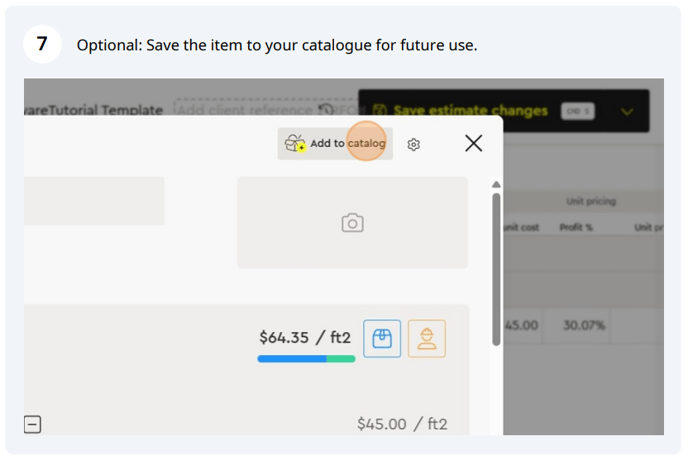Click the Add client reference field
Image resolution: width=688 pixels, height=460 pixels.
[x=246, y=109]
